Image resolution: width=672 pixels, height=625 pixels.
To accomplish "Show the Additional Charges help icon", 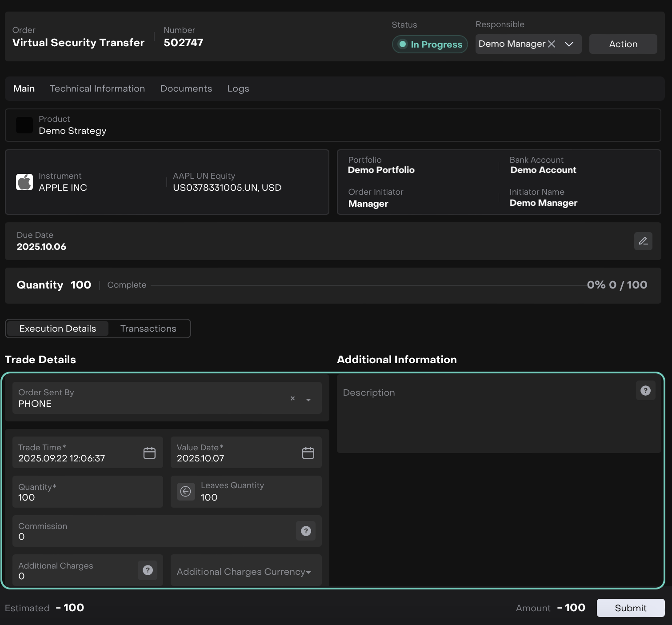I will tap(148, 570).
